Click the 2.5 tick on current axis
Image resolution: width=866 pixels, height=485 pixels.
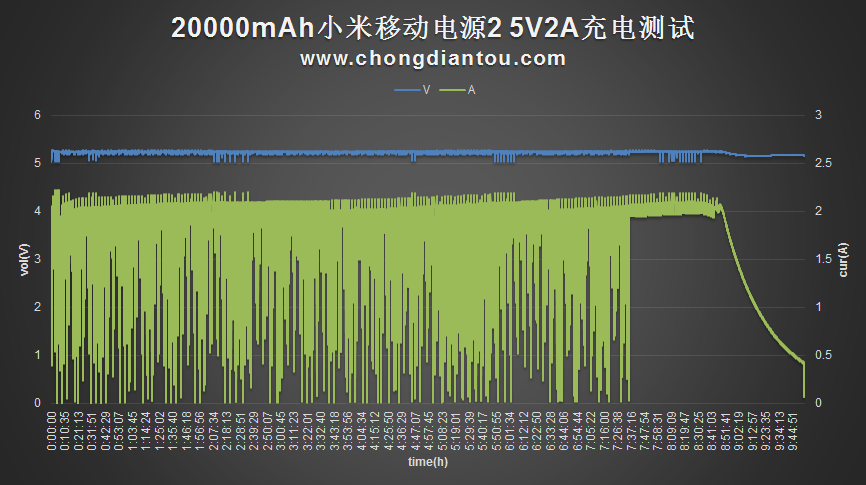[x=821, y=163]
